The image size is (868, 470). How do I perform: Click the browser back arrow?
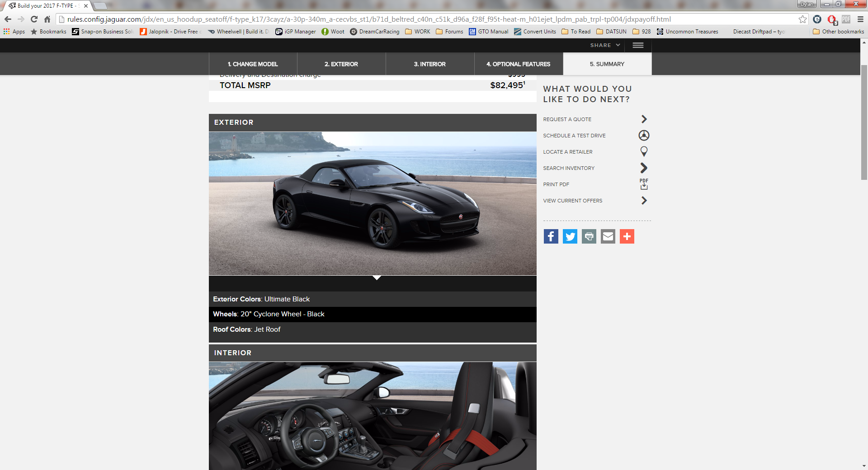[x=8, y=19]
